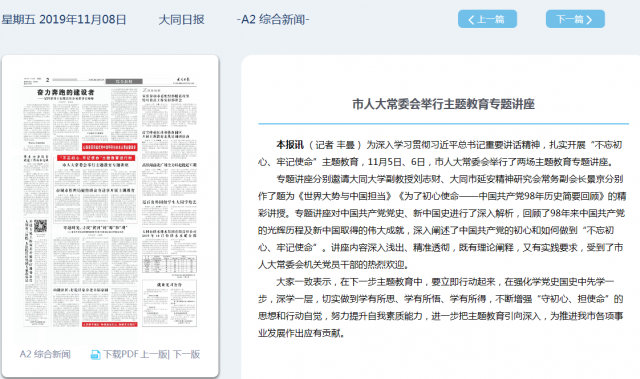Go to next article 下一篇
Screen dimensions: 640x379
point(575,19)
